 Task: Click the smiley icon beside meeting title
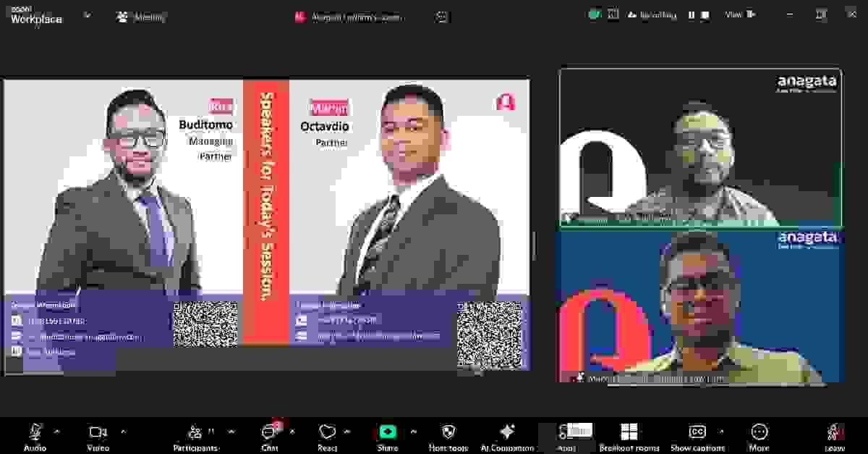[x=443, y=17]
